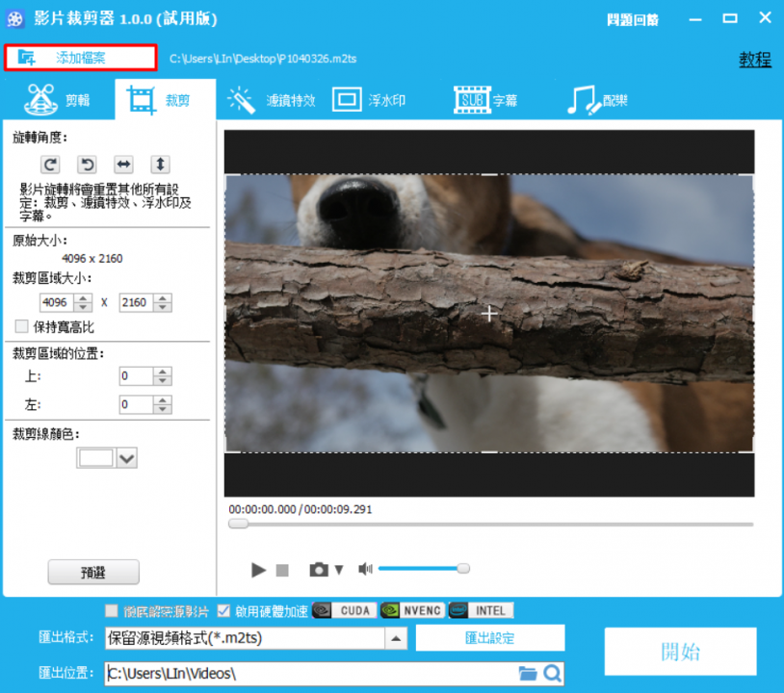Click the 開始 button
This screenshot has height=693, width=784.
[x=680, y=652]
